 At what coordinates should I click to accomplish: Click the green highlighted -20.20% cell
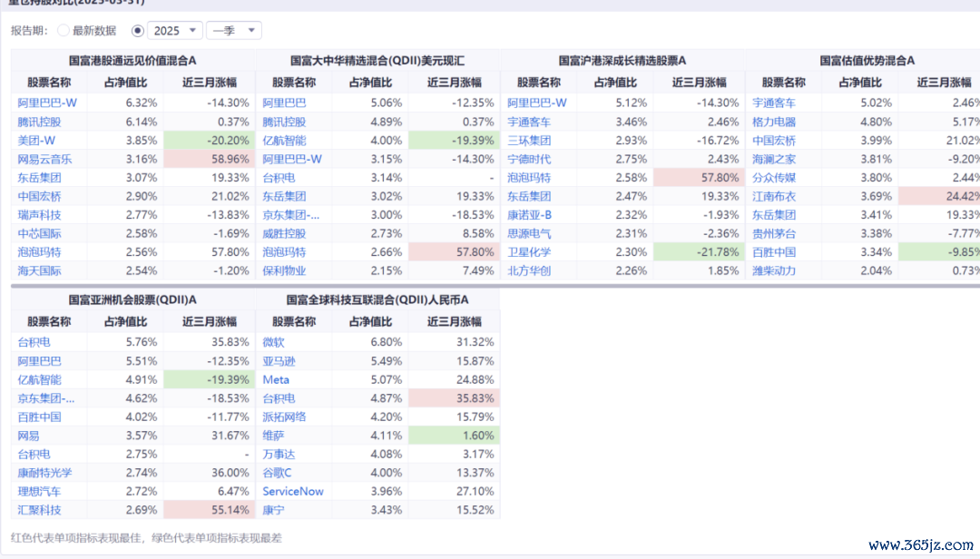click(210, 141)
